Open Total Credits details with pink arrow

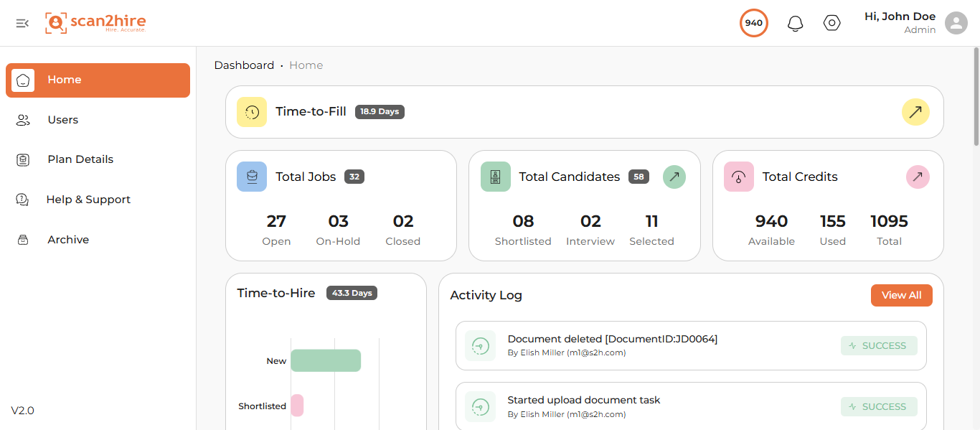click(x=918, y=177)
